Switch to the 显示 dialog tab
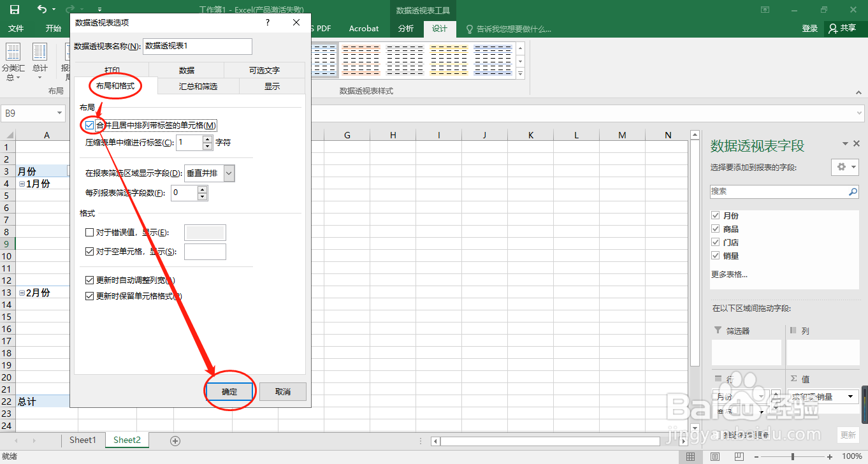The image size is (868, 464). (x=272, y=86)
